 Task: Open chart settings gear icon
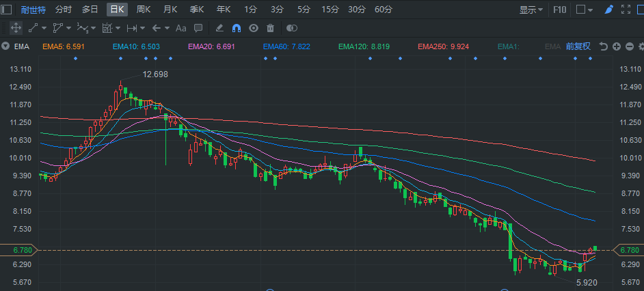pyautogui.click(x=641, y=46)
